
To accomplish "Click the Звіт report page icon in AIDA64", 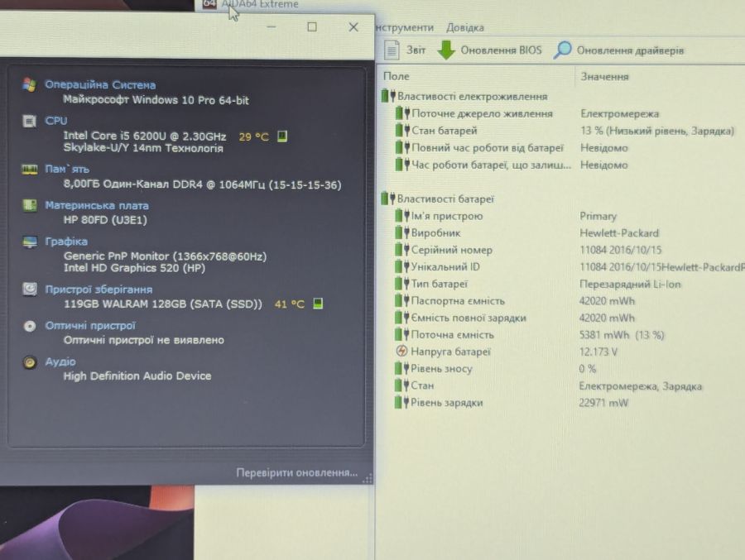I will (391, 50).
